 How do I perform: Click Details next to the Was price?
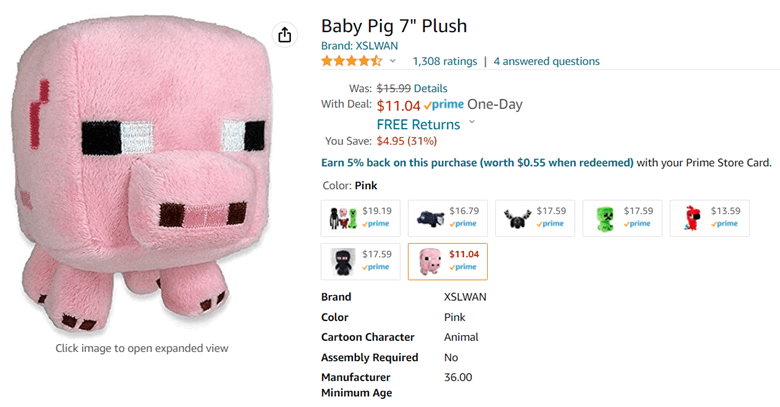pyautogui.click(x=430, y=88)
